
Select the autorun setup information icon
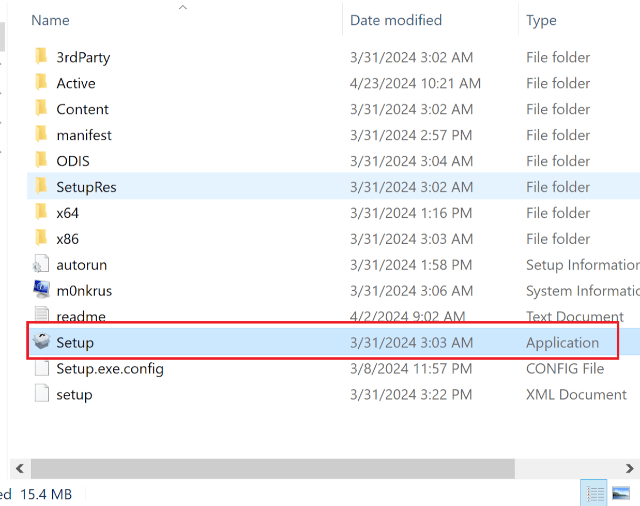[41, 264]
